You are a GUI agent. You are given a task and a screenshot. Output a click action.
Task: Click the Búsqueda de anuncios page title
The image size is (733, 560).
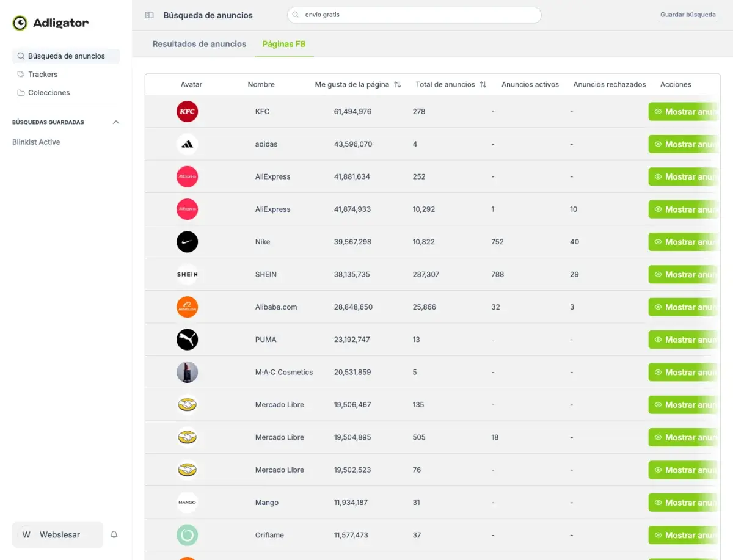[208, 15]
